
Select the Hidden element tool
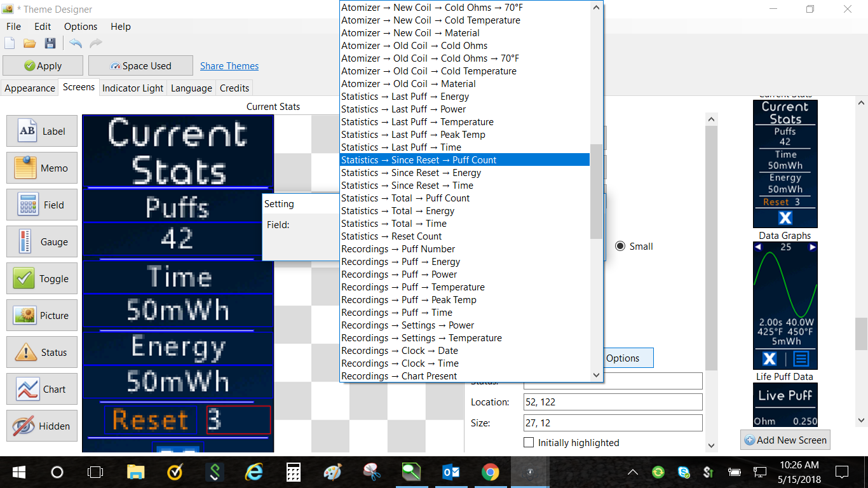coord(42,426)
